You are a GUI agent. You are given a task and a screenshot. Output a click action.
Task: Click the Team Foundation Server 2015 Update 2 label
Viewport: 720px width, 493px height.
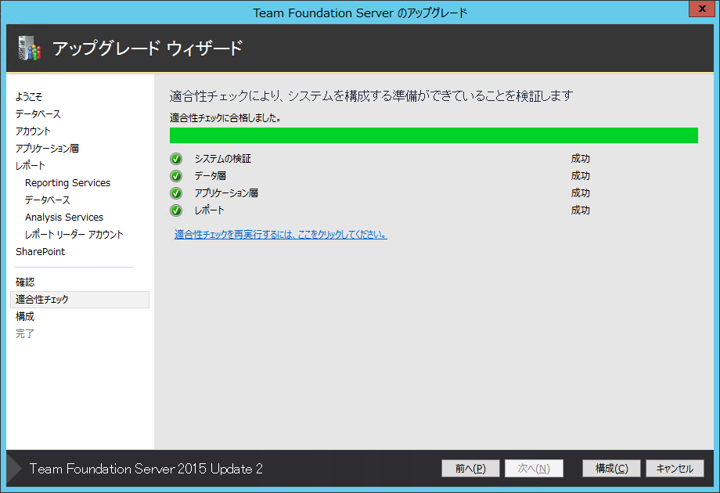tap(146, 469)
